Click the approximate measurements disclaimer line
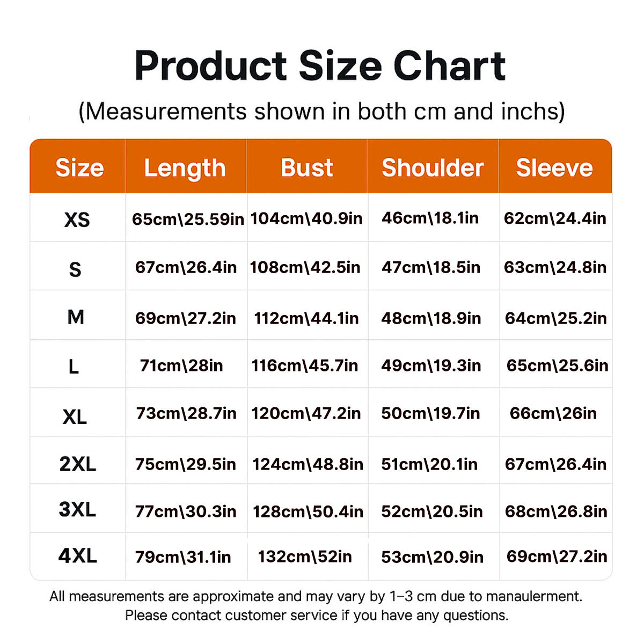The image size is (644, 644). click(x=316, y=596)
